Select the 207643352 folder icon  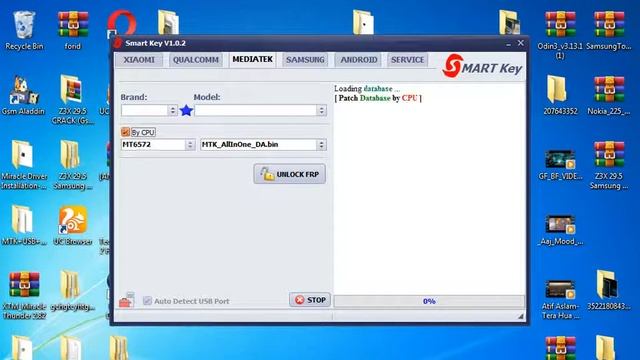560,95
